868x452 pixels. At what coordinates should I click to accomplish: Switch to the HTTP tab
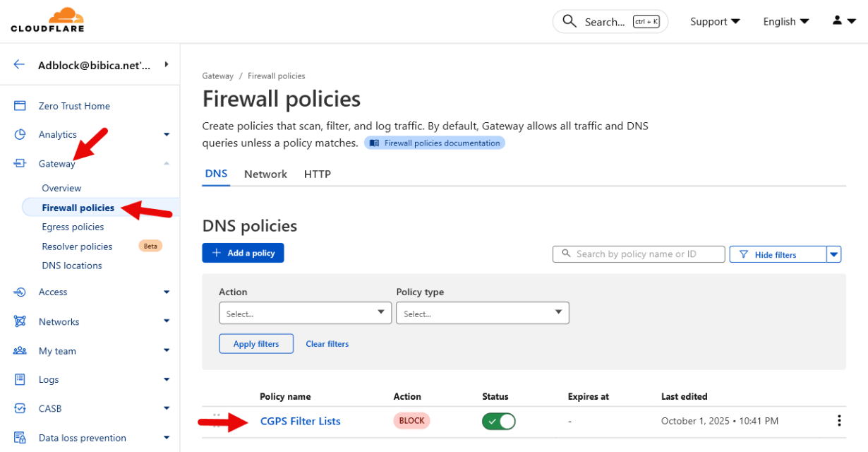[x=317, y=174]
